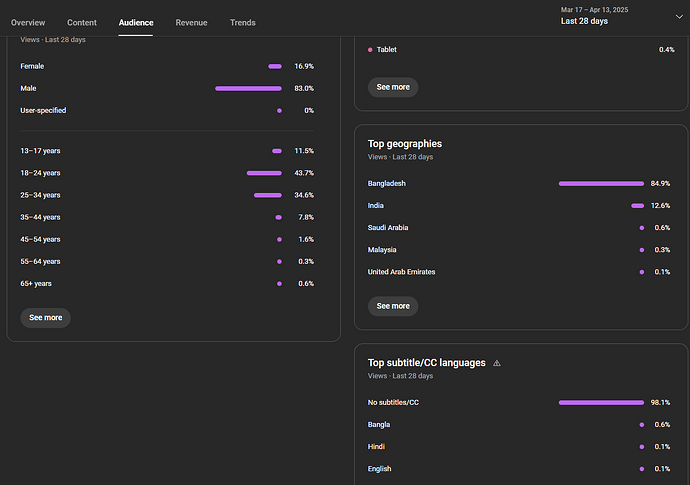Click the Saudi Arabia geography entry
690x485 pixels.
[388, 228]
